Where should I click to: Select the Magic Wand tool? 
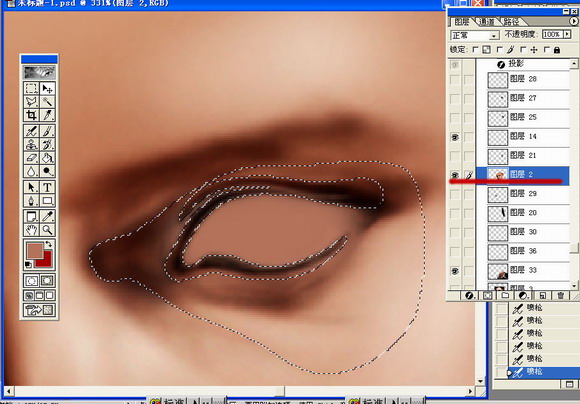[47, 102]
